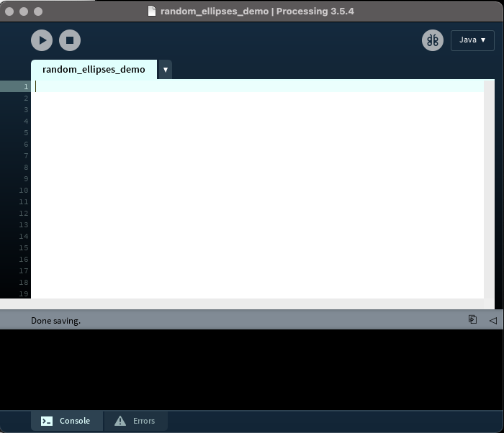Open the tab options arrow menu
The image size is (504, 433).
click(x=166, y=69)
